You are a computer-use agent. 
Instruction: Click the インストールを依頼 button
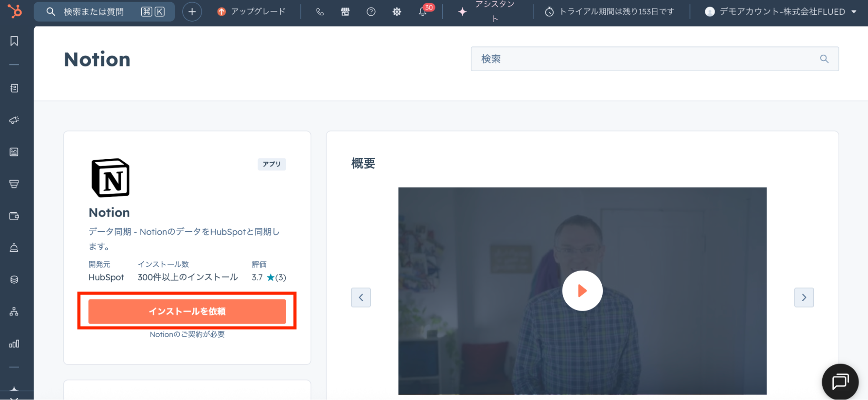coord(187,311)
